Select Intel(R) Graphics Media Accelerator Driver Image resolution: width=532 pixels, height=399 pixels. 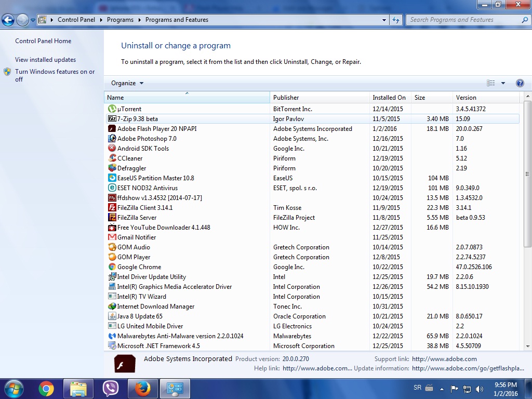[312, 287]
